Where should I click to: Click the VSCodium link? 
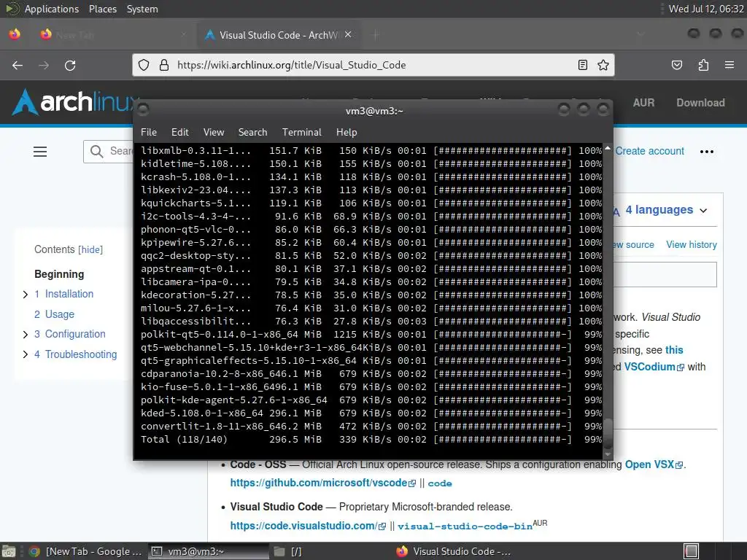[x=649, y=367]
